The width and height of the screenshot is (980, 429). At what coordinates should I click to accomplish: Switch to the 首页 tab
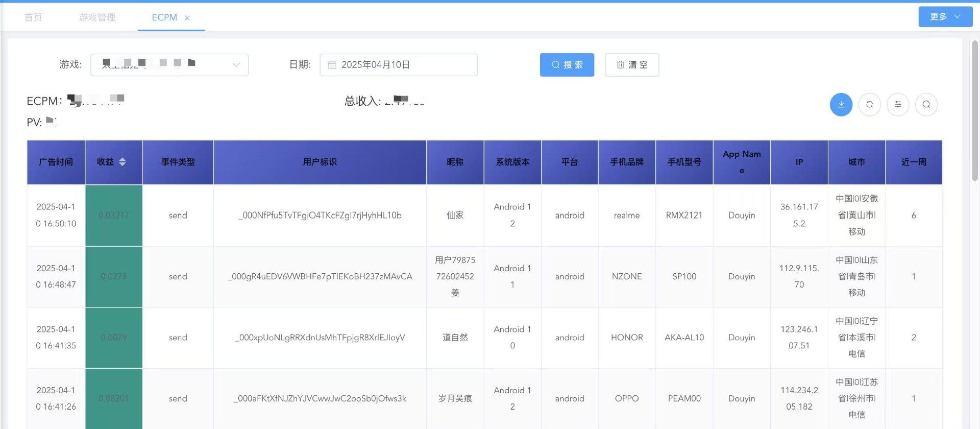pos(34,17)
